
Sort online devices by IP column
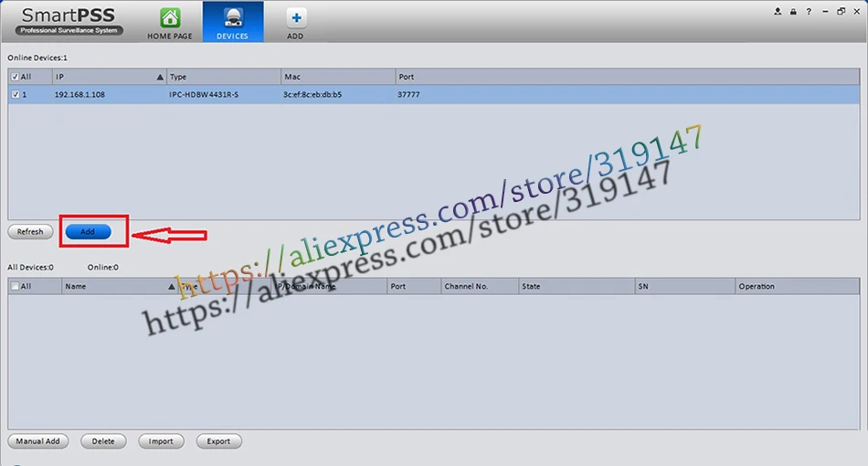tap(109, 77)
